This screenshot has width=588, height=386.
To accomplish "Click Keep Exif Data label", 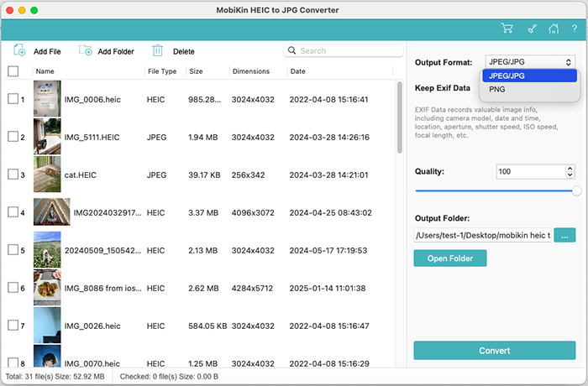I will (x=443, y=88).
